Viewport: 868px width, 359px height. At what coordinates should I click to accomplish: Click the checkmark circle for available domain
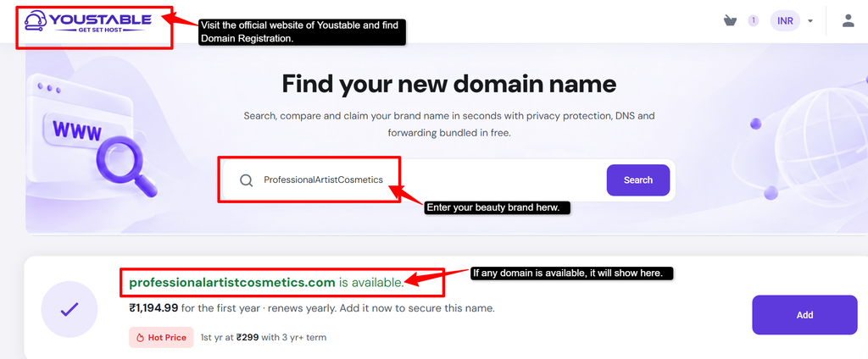(70, 309)
